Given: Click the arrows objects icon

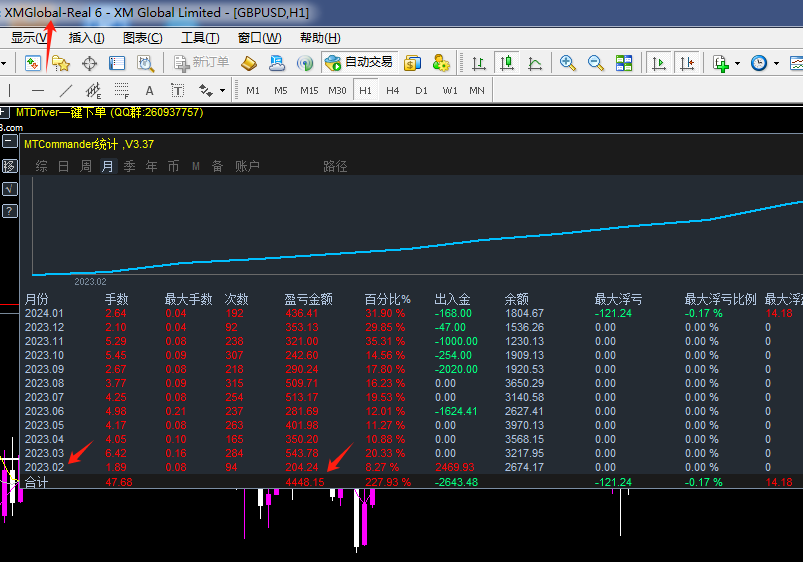Looking at the screenshot, I should click(x=205, y=91).
